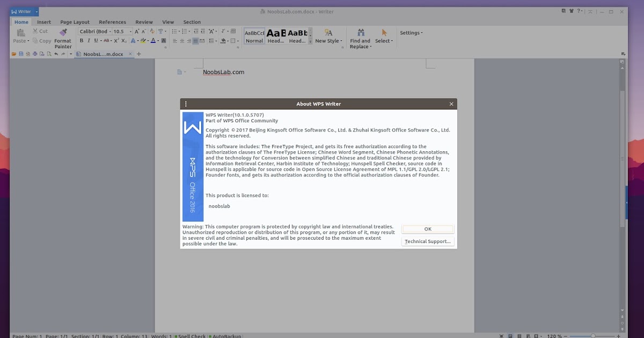Image resolution: width=644 pixels, height=338 pixels.
Task: Increase font size with grow font icon
Action: pos(137,32)
